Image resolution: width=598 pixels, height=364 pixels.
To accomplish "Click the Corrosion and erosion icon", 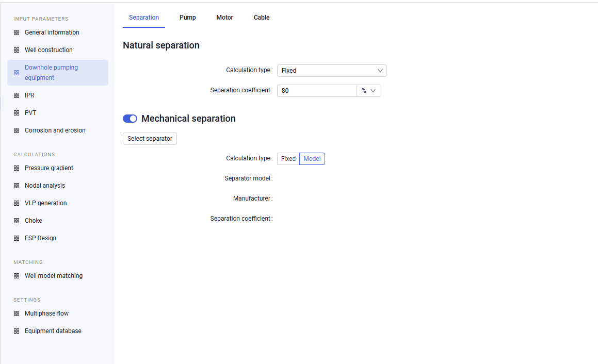I will 17,131.
